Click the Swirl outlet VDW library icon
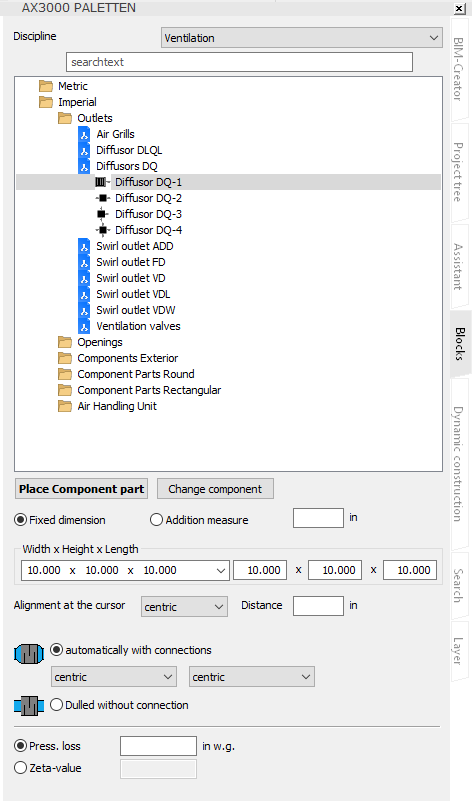This screenshot has height=801, width=472. coord(84,310)
